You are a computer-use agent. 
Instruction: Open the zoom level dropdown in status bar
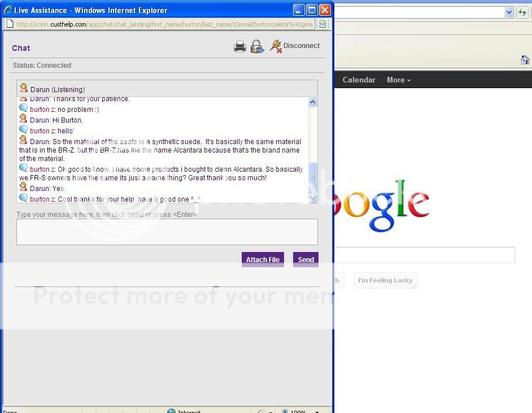pos(317,411)
